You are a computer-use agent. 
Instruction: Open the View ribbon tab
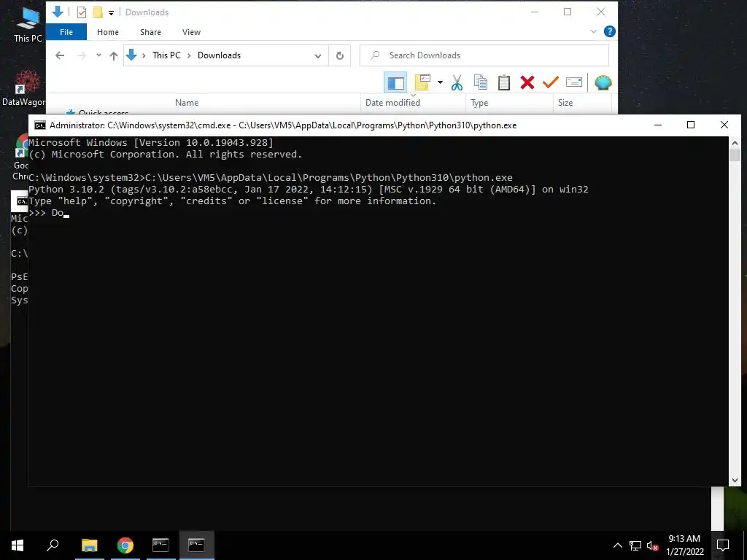click(191, 32)
